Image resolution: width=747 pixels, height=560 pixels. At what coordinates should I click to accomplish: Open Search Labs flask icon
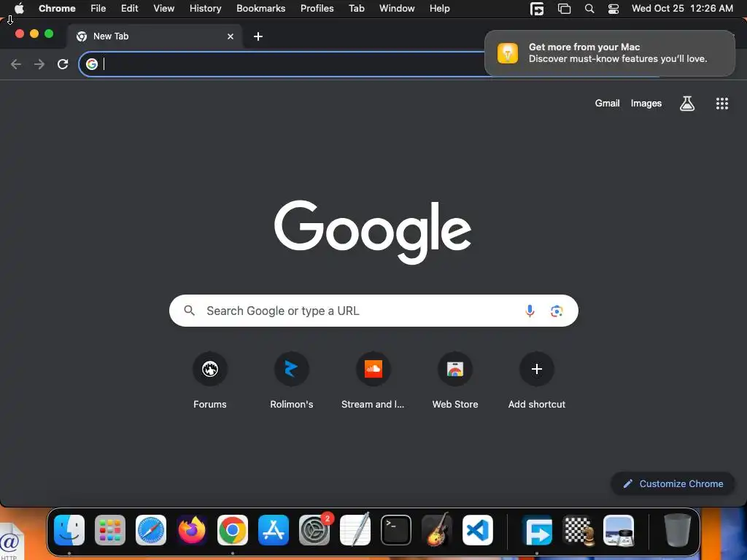(x=687, y=104)
